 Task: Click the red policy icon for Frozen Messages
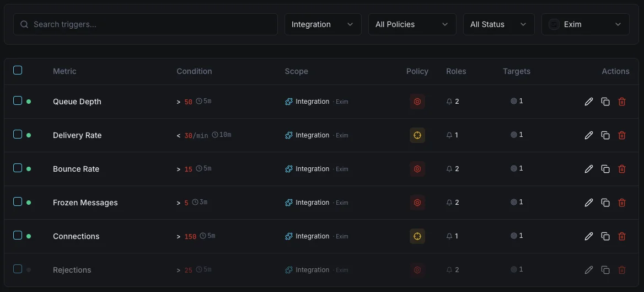point(417,203)
